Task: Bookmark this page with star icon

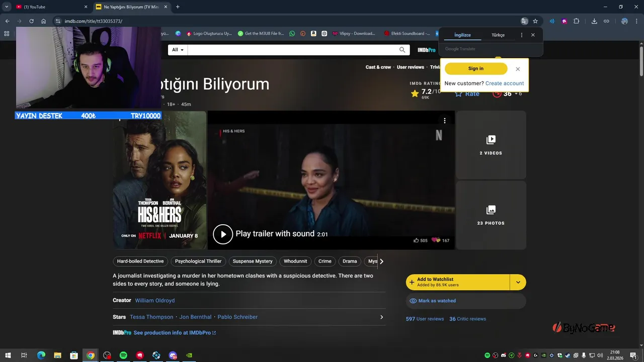Action: click(x=535, y=21)
